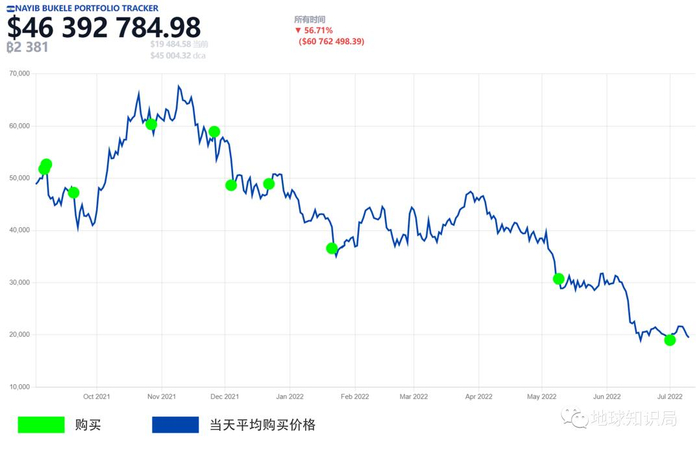
Task: Click the El Salvador flag icon
Action: [11, 8]
